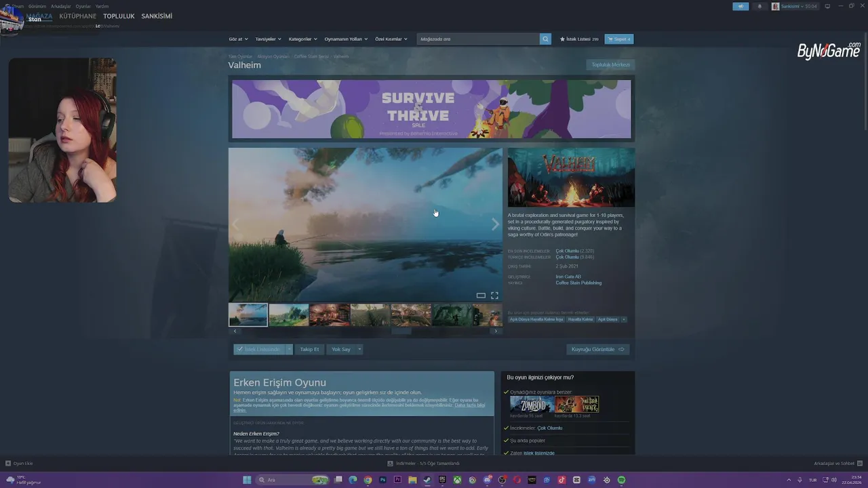Click the thumbnail strip left scroll arrow
This screenshot has width=868, height=488.
235,331
